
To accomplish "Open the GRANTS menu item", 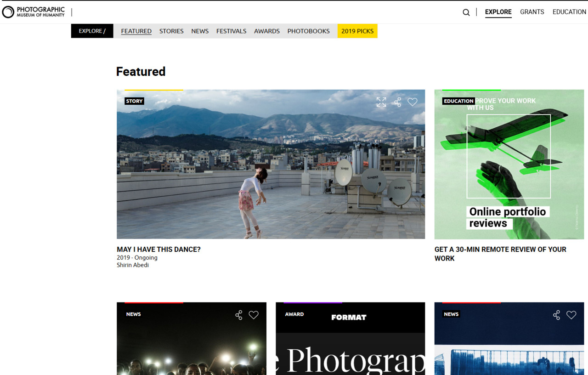I will (x=532, y=11).
